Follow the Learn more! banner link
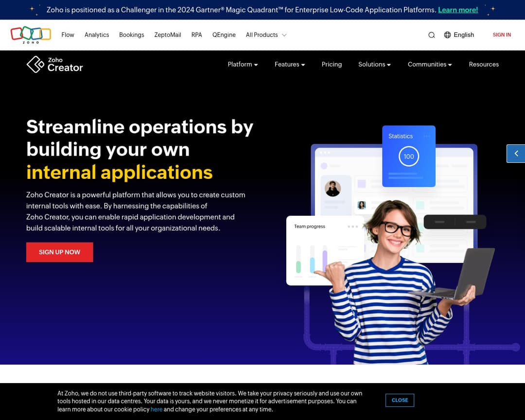 (x=458, y=10)
